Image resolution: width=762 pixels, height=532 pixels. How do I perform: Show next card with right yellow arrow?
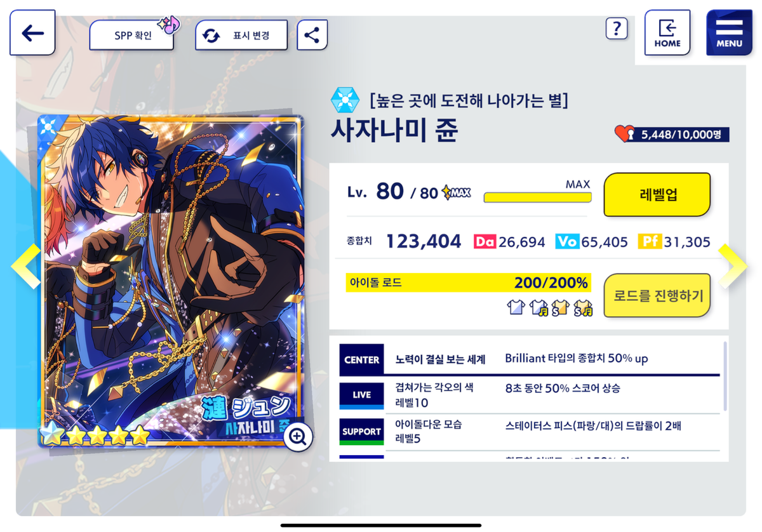click(x=733, y=267)
